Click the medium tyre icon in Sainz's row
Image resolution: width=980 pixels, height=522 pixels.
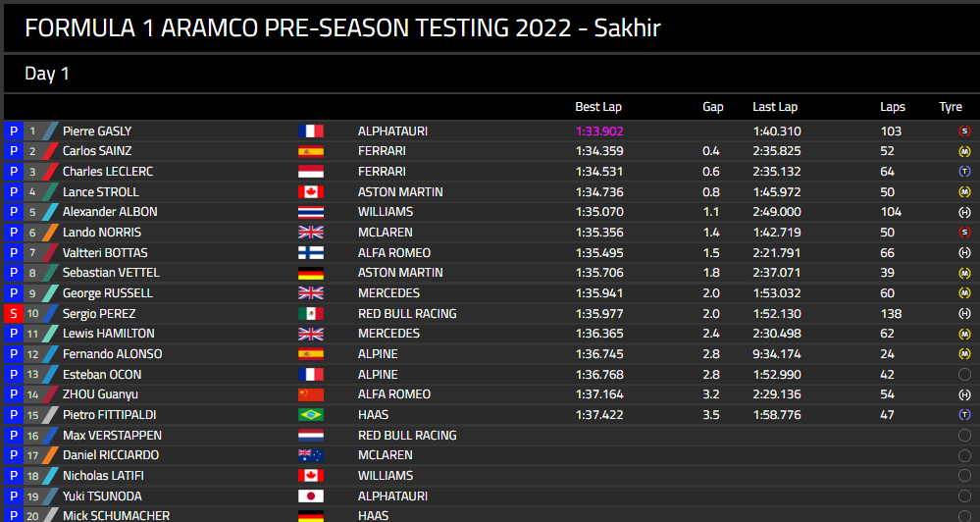tap(964, 151)
